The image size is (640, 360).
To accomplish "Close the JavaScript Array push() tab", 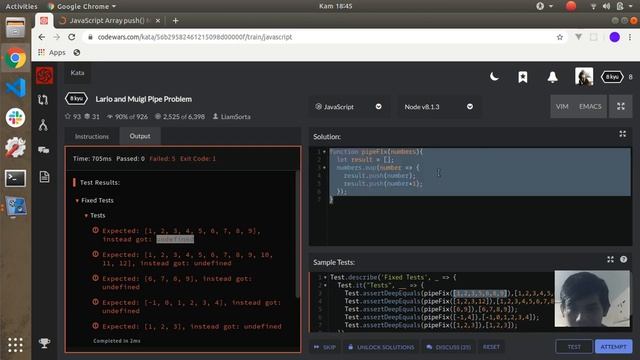I will tap(158, 20).
